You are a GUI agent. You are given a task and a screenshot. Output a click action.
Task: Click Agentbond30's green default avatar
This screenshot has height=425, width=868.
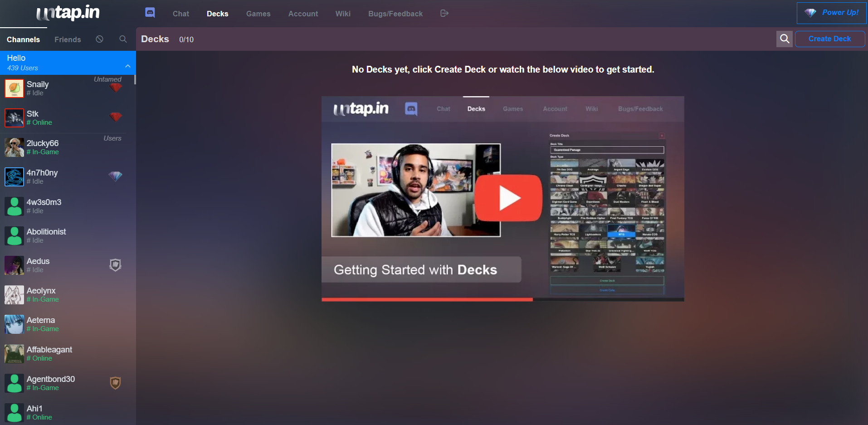pyautogui.click(x=14, y=383)
